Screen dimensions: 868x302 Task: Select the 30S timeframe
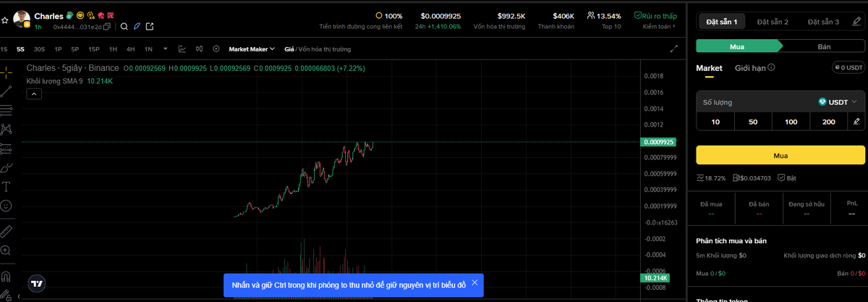click(x=39, y=49)
